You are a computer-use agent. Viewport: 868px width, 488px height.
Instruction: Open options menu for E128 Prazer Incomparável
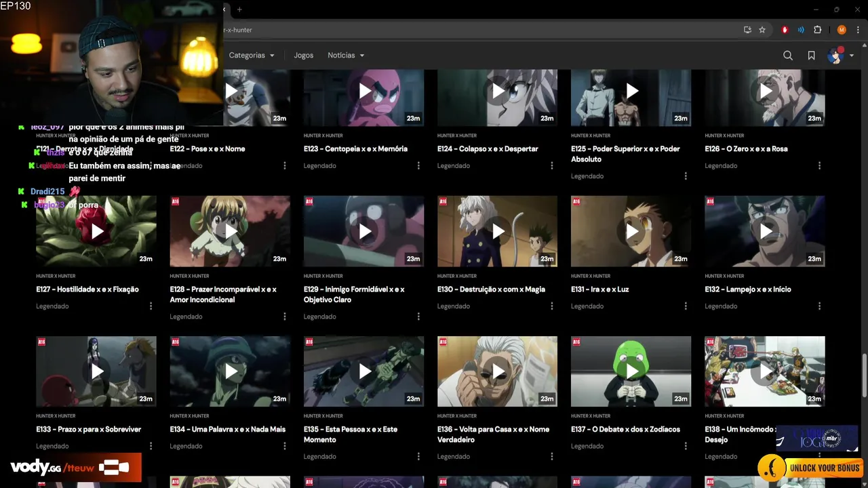pyautogui.click(x=285, y=317)
